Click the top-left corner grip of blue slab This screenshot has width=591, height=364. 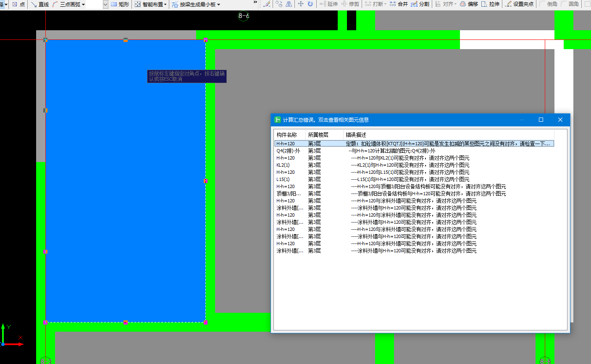[45, 40]
